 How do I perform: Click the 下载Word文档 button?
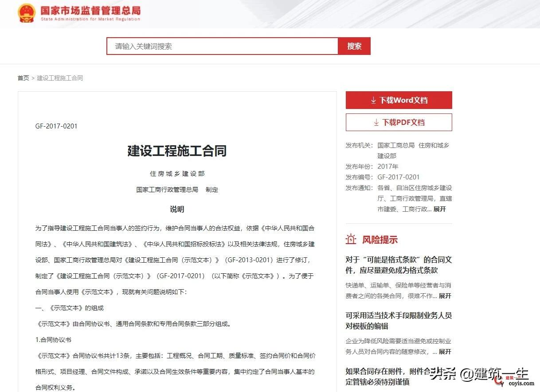[x=399, y=100]
